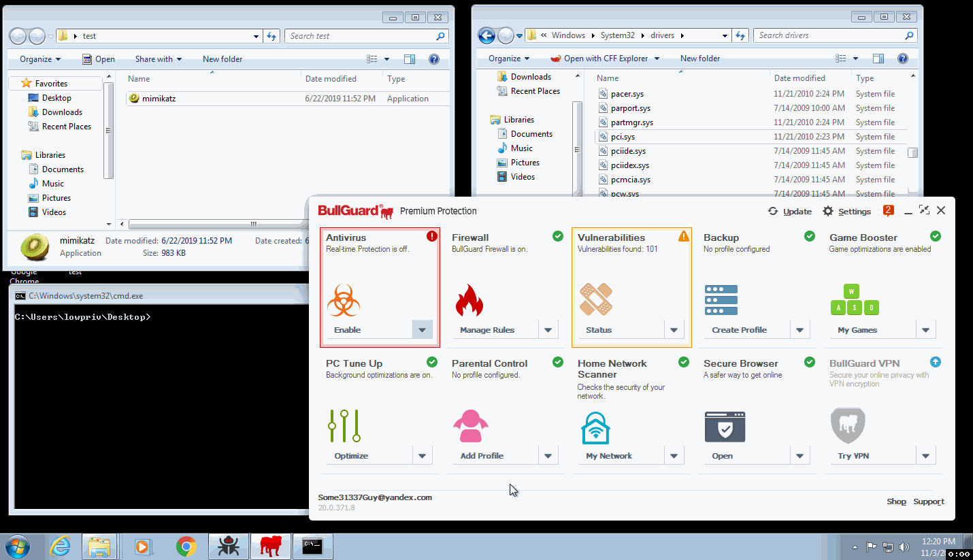Click the BullGuard Update refresh icon

pos(773,211)
